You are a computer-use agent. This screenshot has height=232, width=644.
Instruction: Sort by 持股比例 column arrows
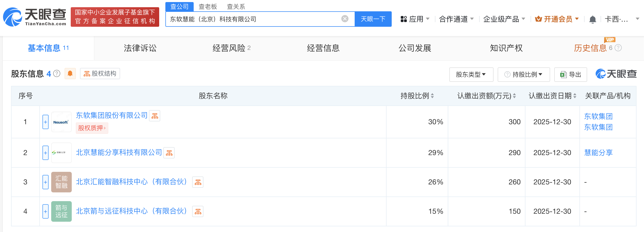(432, 96)
